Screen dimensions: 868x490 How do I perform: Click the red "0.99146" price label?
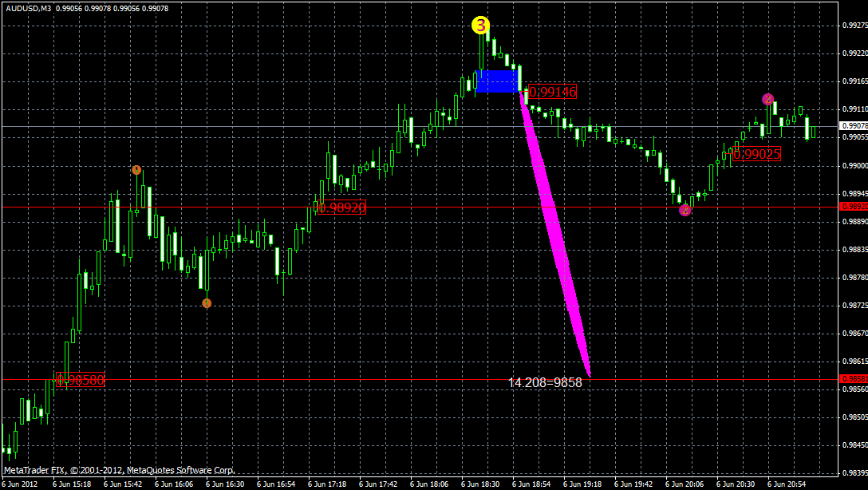click(x=553, y=92)
